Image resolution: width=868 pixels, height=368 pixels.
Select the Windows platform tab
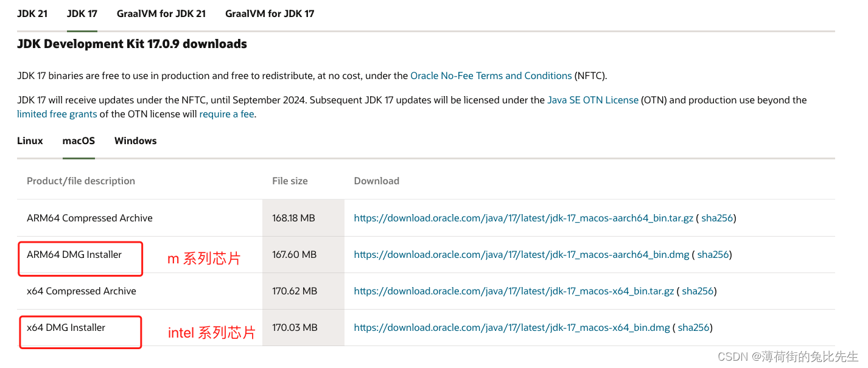tap(135, 141)
